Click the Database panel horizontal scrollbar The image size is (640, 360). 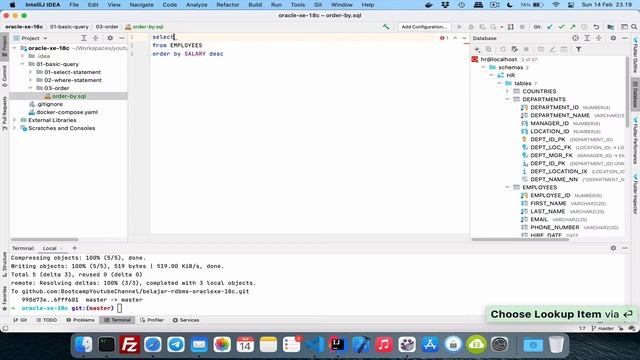[x=520, y=240]
